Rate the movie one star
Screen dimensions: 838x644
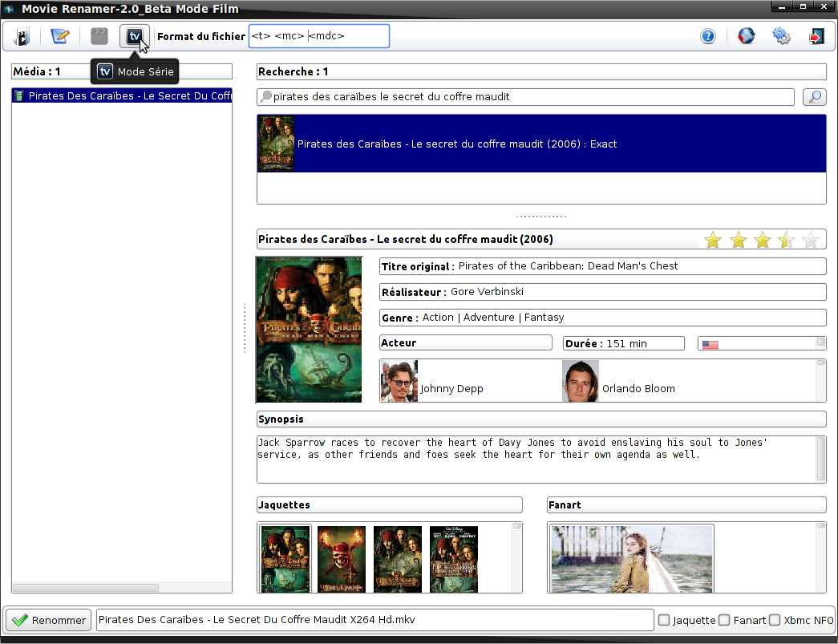coord(712,240)
